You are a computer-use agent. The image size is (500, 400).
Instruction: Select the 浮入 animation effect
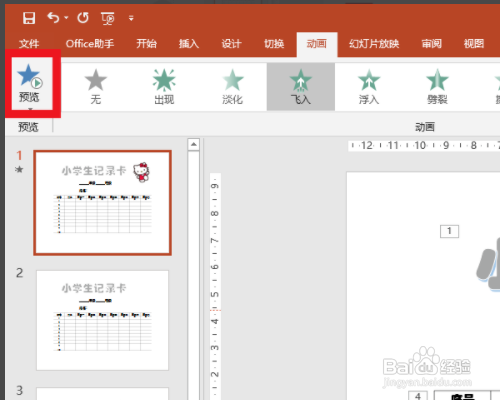[x=369, y=87]
